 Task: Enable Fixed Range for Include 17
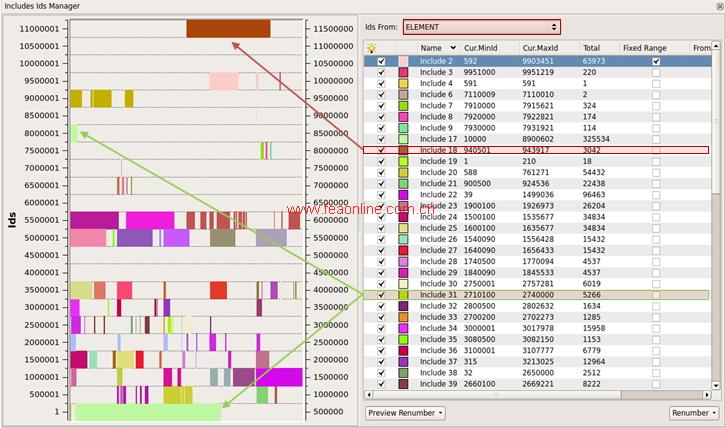655,139
